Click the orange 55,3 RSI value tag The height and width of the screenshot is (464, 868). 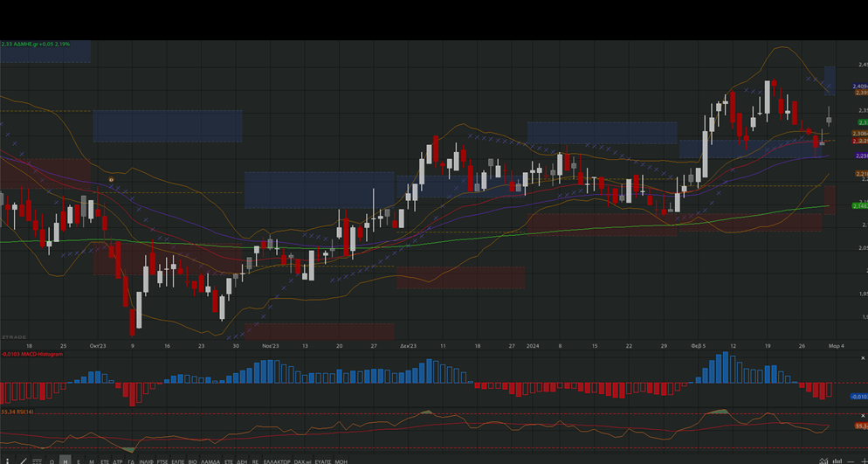[x=861, y=426]
